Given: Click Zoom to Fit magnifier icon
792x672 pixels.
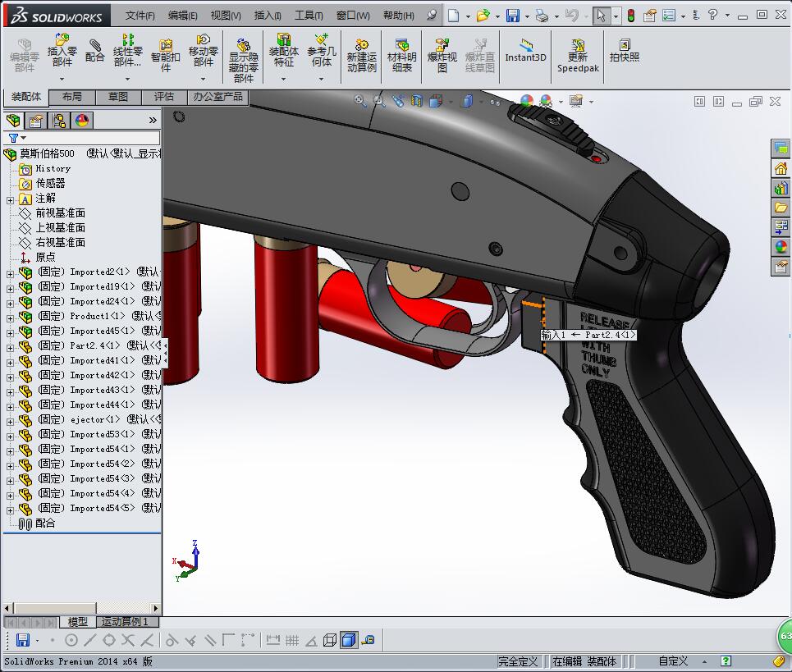Looking at the screenshot, I should [360, 101].
